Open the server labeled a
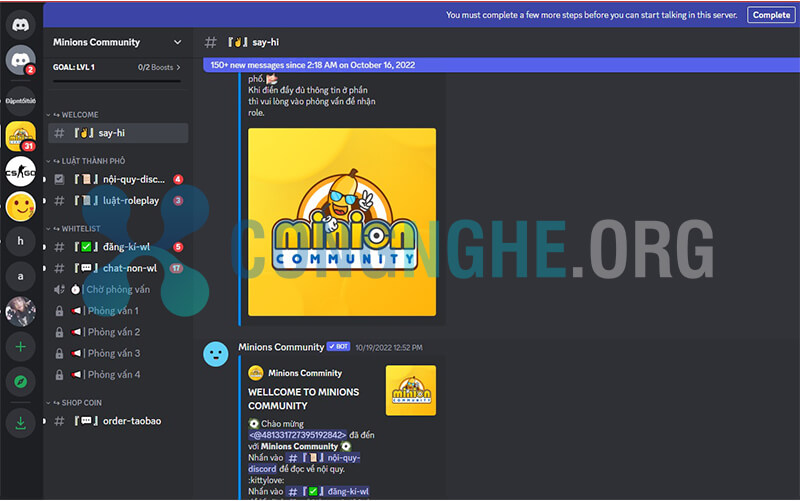The width and height of the screenshot is (800, 501). click(x=20, y=276)
